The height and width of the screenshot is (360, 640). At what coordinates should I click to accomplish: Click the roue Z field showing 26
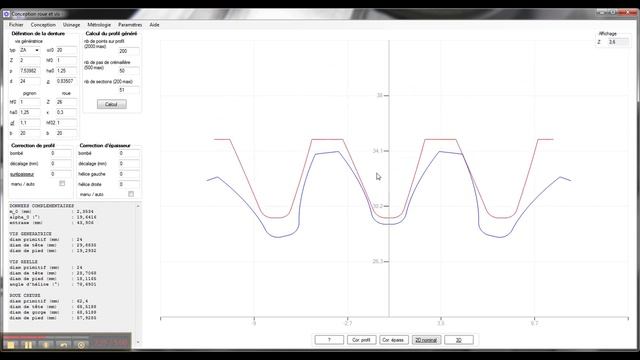[x=66, y=102]
